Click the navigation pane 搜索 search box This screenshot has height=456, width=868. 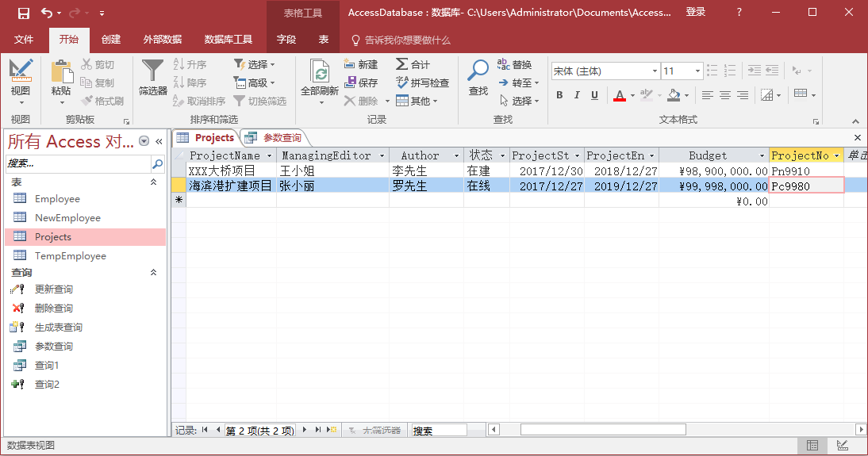[78, 163]
